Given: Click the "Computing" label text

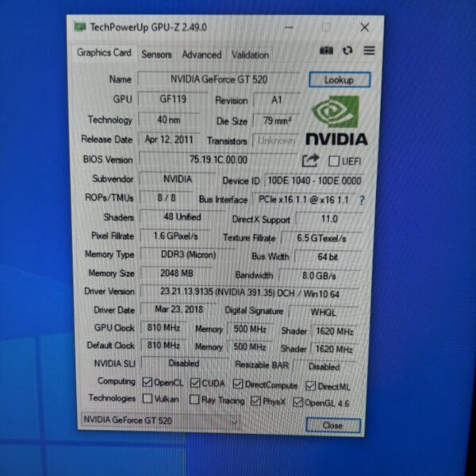Looking at the screenshot, I should [117, 381].
